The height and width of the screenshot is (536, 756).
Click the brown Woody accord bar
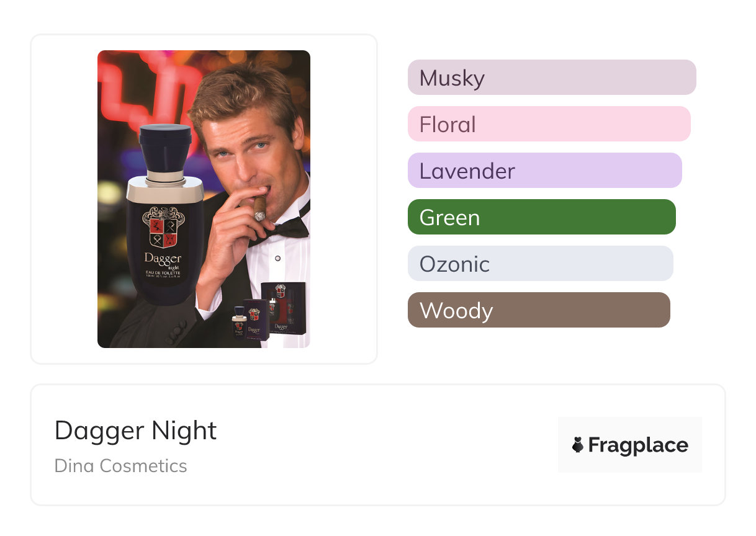[x=538, y=310]
